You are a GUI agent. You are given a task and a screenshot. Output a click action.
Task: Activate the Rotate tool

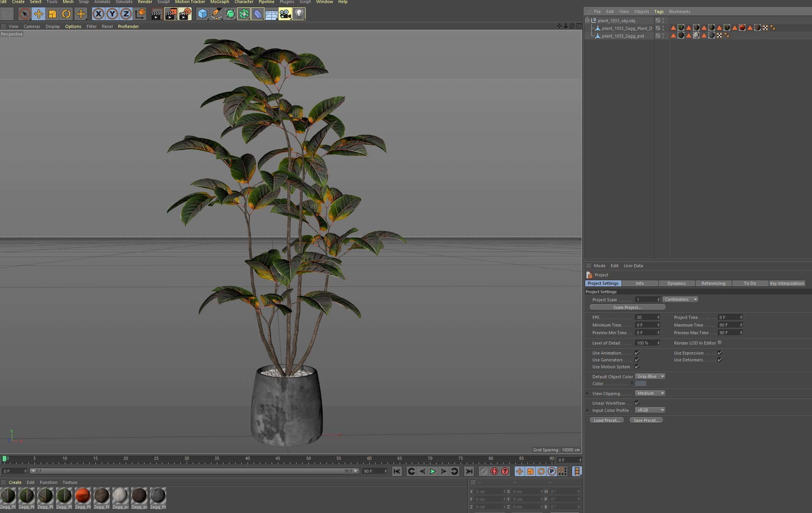(66, 14)
